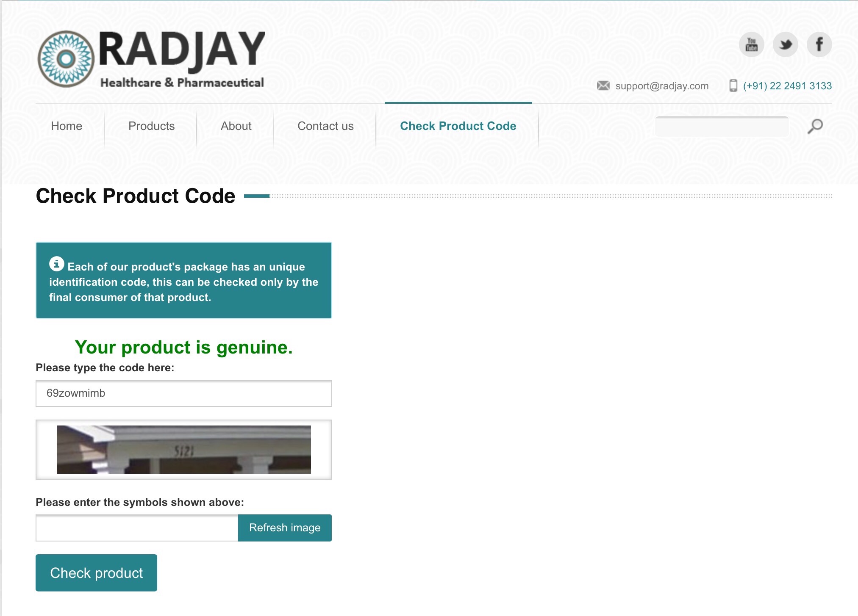The height and width of the screenshot is (616, 858).
Task: Click the search magnifier icon
Action: point(815,126)
